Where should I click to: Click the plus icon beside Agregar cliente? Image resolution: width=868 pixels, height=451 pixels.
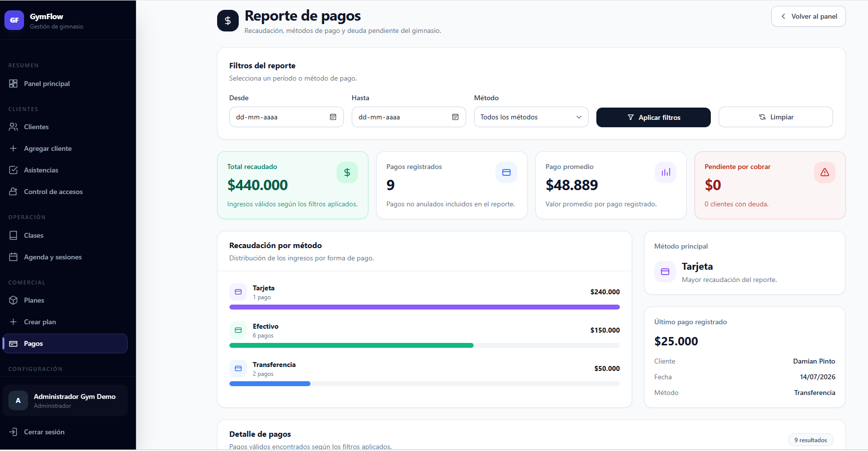click(13, 148)
